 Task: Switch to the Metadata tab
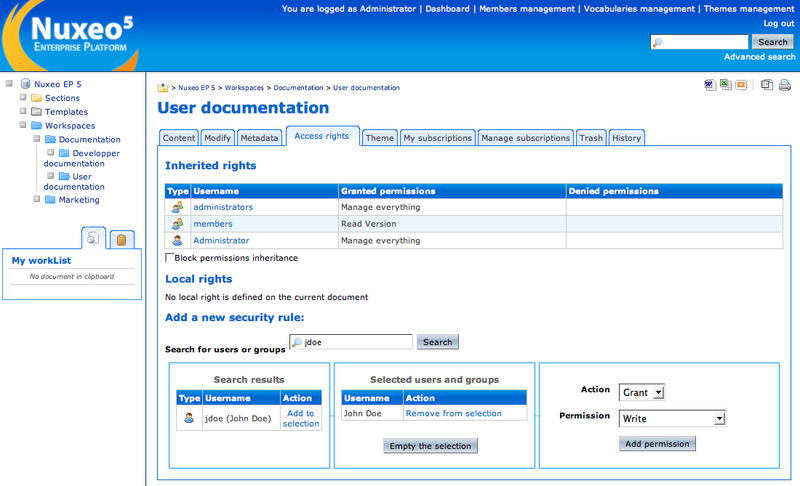pyautogui.click(x=259, y=138)
